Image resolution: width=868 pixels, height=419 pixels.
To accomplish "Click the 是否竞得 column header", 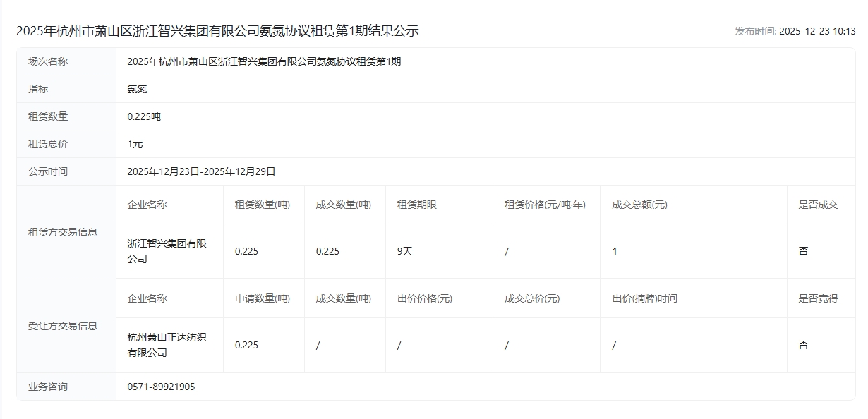I will [818, 298].
